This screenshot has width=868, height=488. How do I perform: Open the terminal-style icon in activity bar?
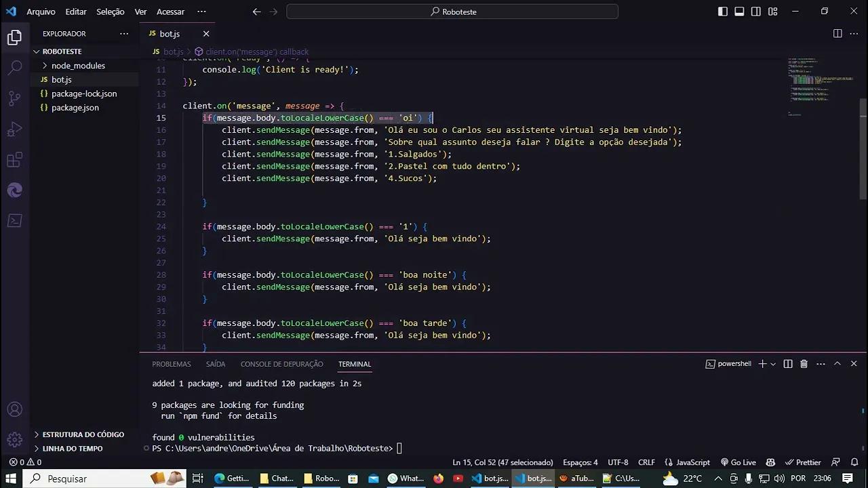click(x=14, y=220)
